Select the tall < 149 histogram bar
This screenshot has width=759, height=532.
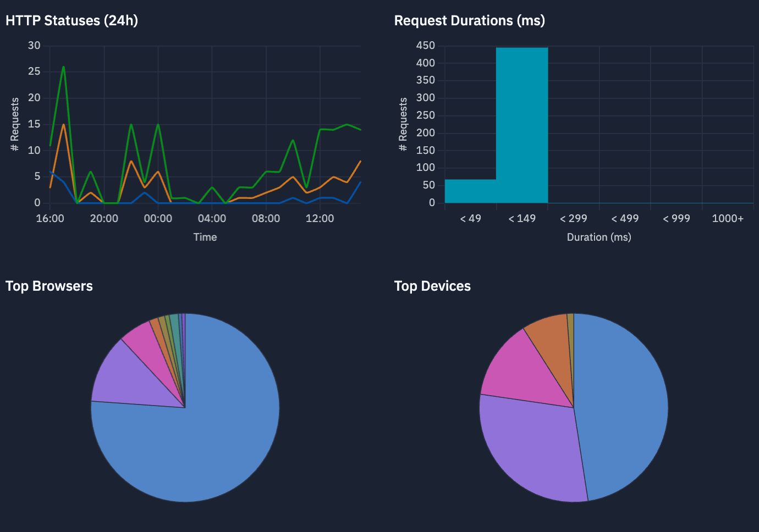pos(522,125)
